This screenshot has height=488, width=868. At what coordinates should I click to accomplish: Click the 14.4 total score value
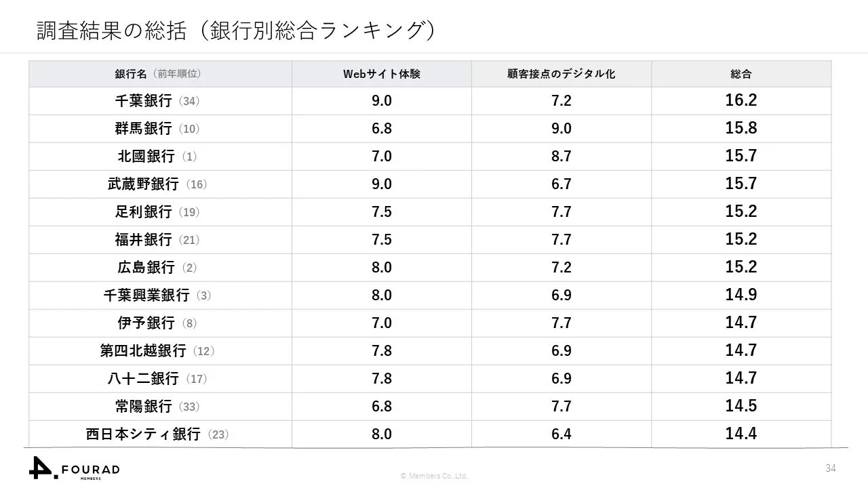point(741,434)
